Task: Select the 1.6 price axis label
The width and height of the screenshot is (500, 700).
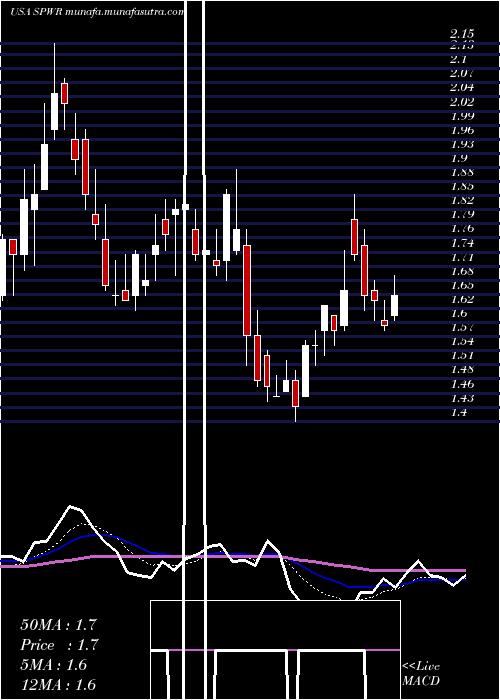Action: (x=459, y=313)
